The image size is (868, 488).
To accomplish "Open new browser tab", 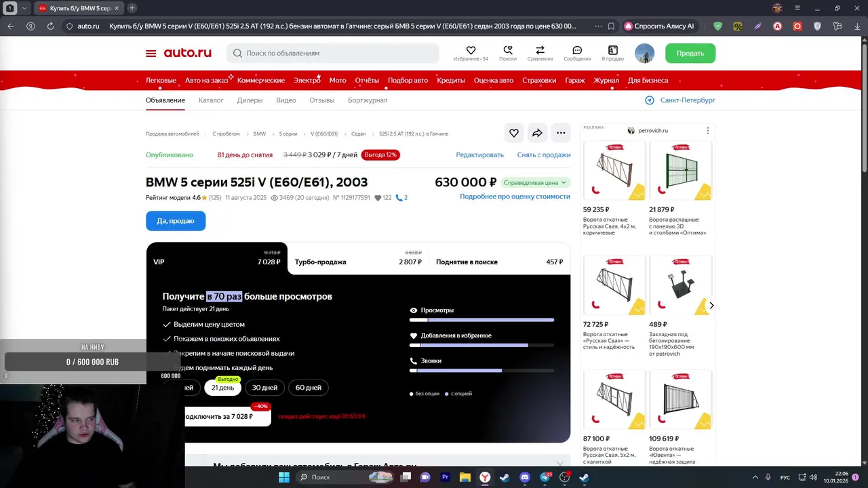I will point(132,8).
